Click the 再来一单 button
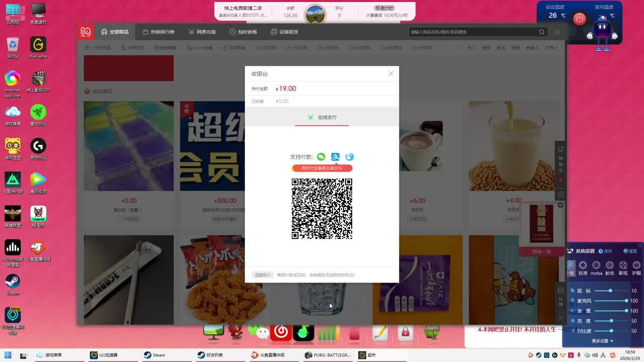 pos(541,251)
